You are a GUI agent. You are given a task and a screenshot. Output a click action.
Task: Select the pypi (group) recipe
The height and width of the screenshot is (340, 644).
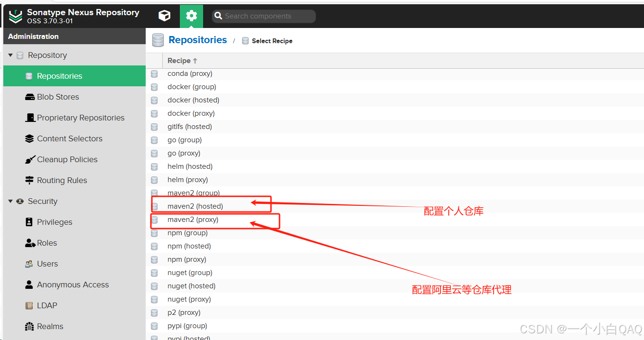click(x=395, y=326)
